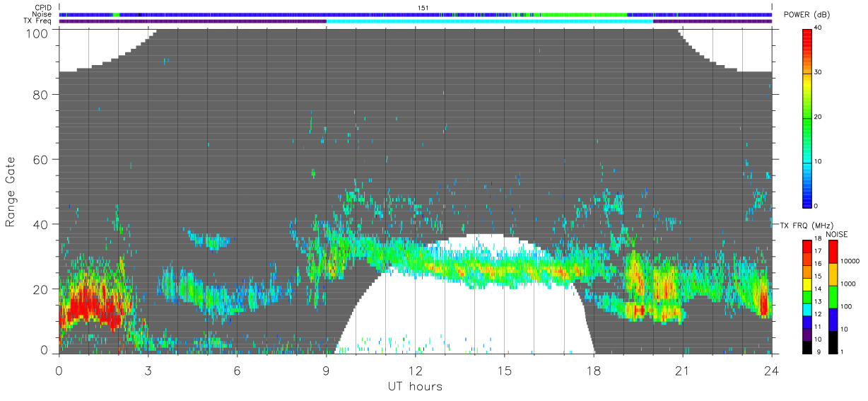This screenshot has height=401, width=868.
Task: Select the Range Gate axis title
Action: tap(11, 192)
